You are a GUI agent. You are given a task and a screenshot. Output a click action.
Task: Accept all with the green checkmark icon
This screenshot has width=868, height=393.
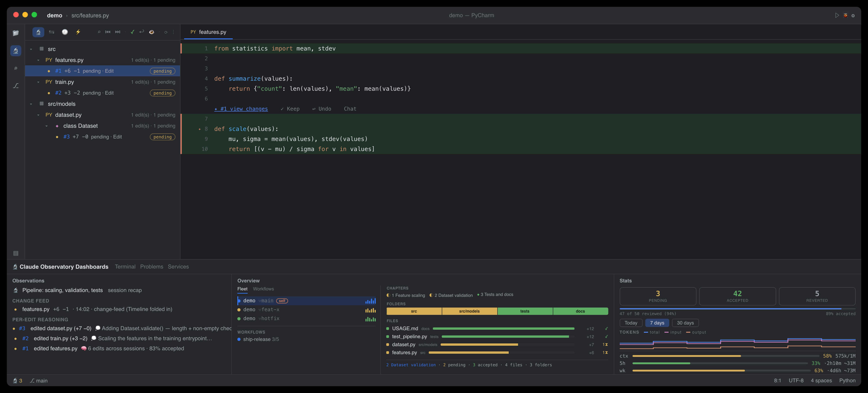click(132, 32)
